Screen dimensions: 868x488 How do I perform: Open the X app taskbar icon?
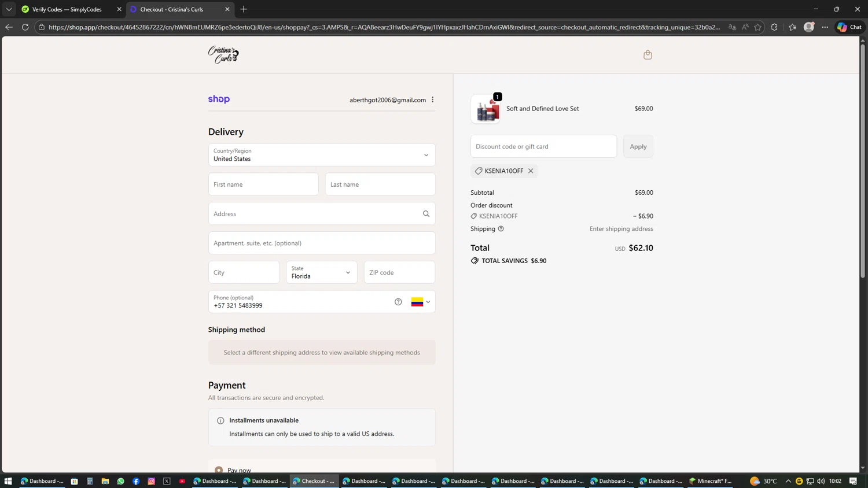(x=167, y=481)
